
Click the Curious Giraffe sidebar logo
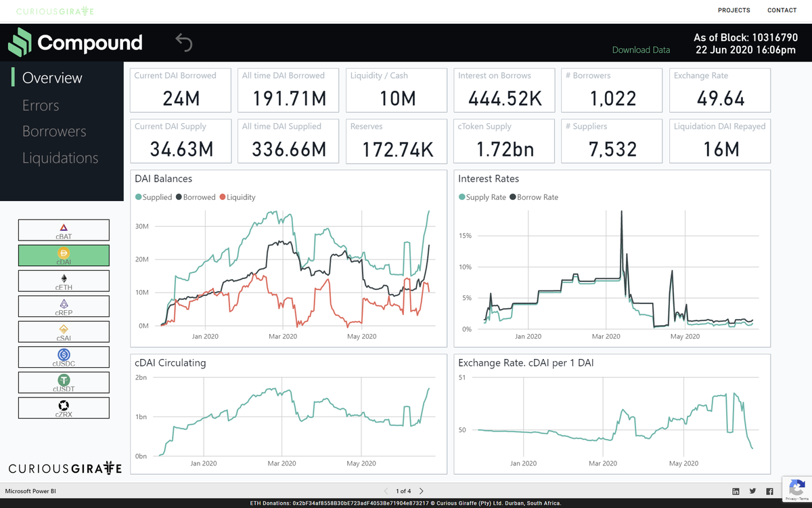click(65, 469)
